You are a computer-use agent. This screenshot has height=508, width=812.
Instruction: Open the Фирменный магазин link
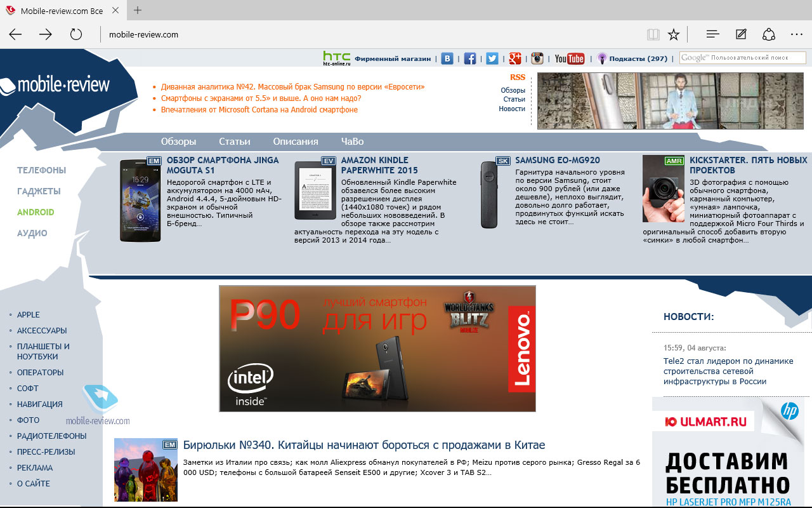point(393,58)
